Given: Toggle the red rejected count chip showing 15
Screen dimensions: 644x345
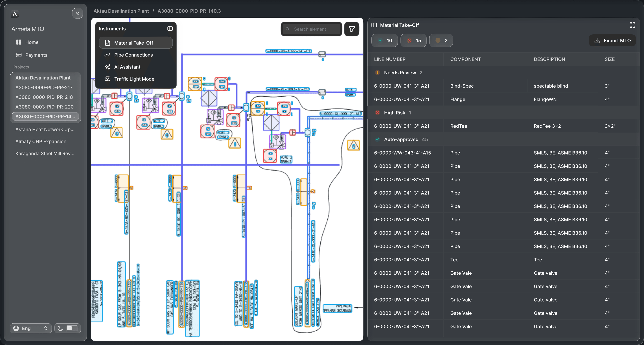Looking at the screenshot, I should [x=414, y=40].
